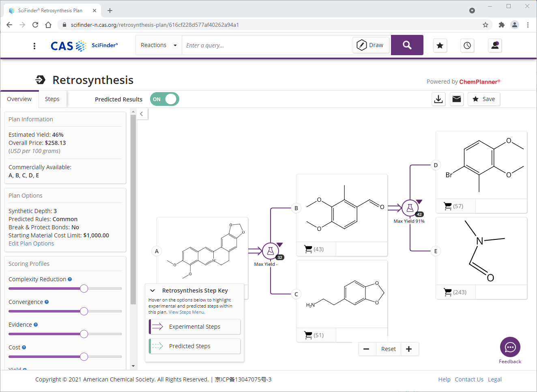537x392 pixels.
Task: Email the plan using the envelope icon
Action: click(457, 99)
